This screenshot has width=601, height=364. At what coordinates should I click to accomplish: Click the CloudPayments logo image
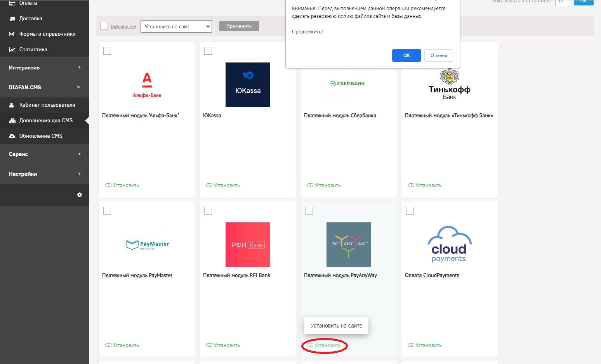click(x=450, y=244)
